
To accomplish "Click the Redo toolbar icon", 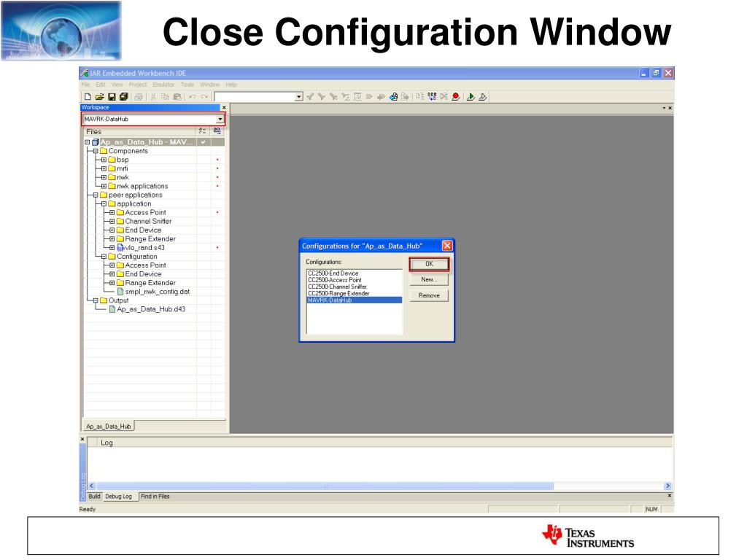I will (x=204, y=97).
